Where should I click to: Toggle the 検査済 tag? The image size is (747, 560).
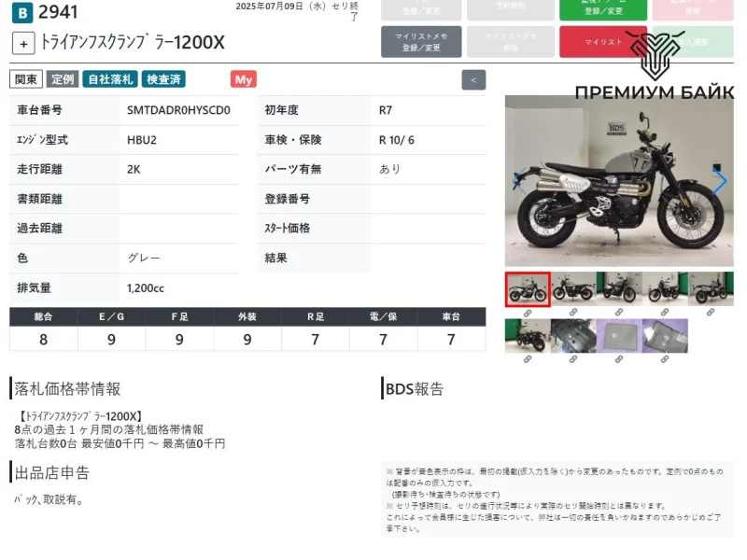[x=164, y=79]
